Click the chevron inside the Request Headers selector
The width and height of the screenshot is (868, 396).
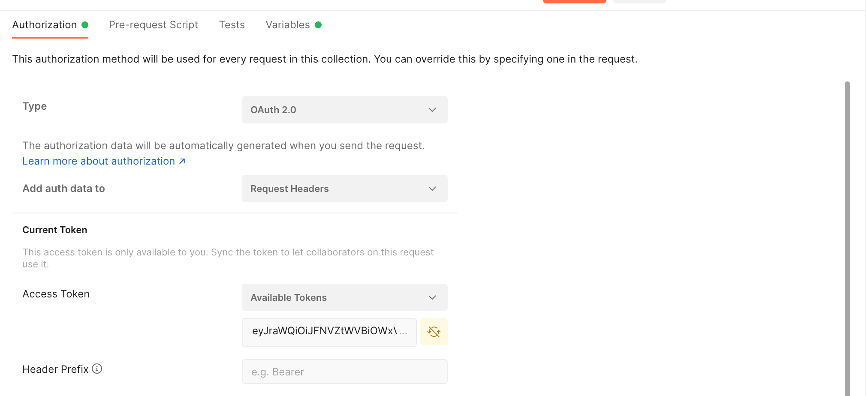tap(432, 189)
